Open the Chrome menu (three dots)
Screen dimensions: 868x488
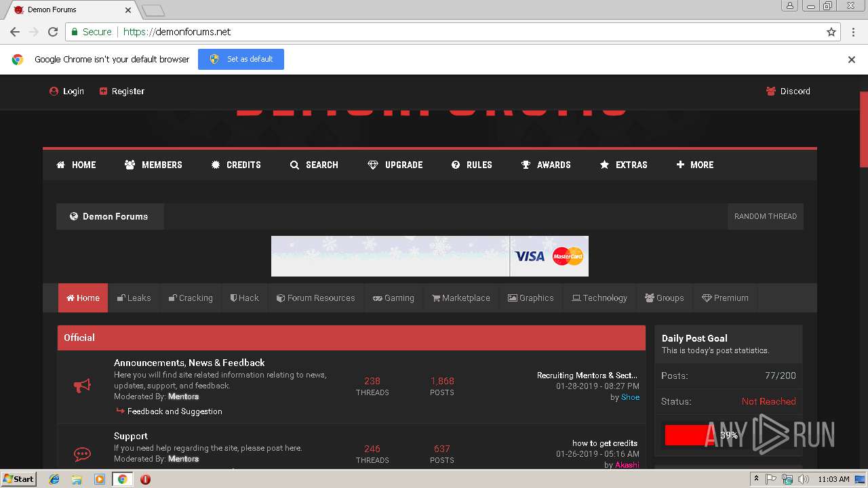pyautogui.click(x=852, y=32)
